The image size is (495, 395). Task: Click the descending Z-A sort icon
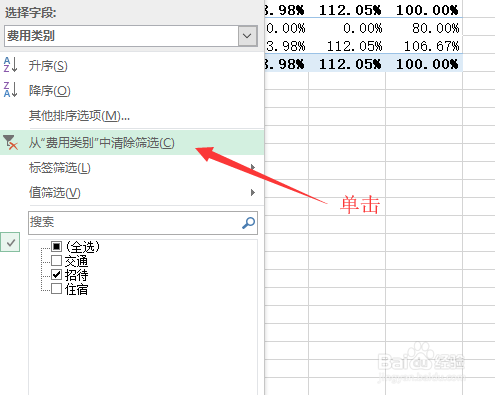click(x=10, y=90)
